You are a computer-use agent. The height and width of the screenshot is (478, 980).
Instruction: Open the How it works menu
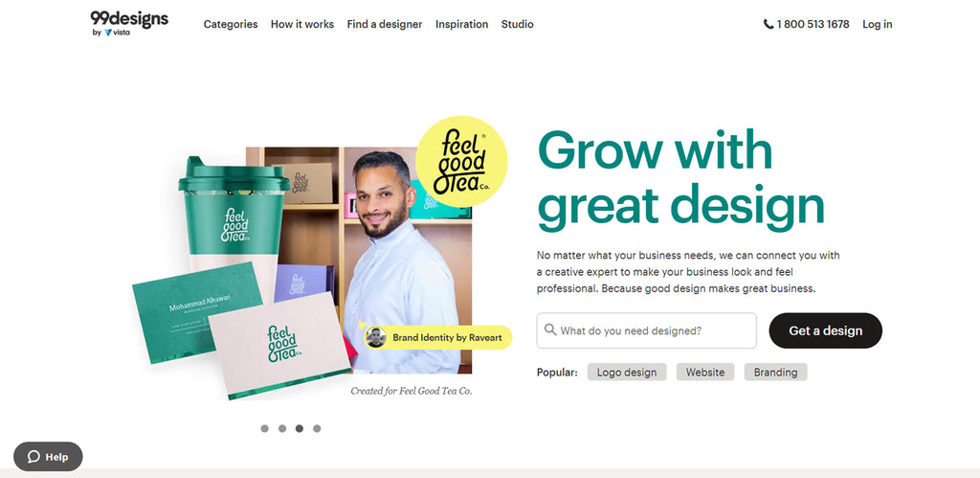coord(302,24)
